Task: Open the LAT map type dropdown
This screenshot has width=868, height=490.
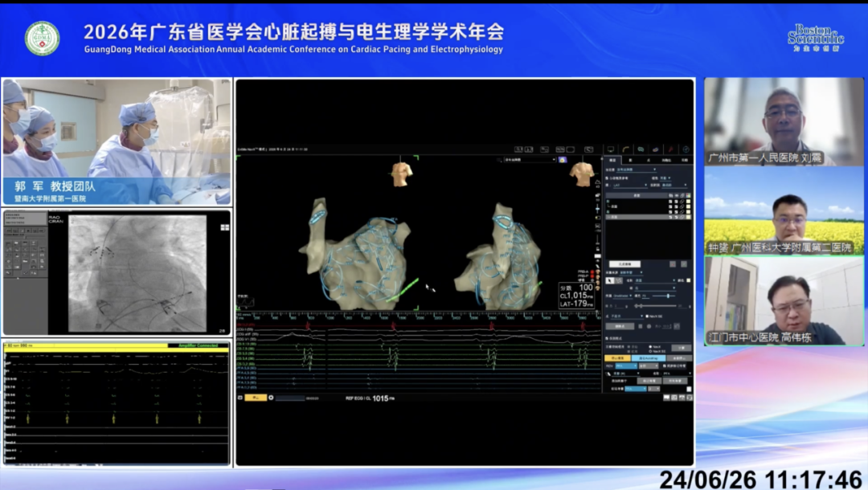Action: pyautogui.click(x=631, y=186)
